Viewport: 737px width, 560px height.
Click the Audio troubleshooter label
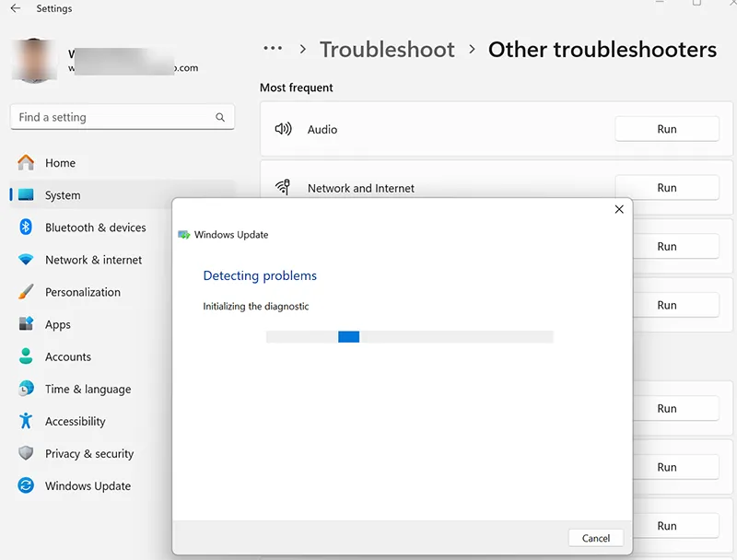coord(322,130)
